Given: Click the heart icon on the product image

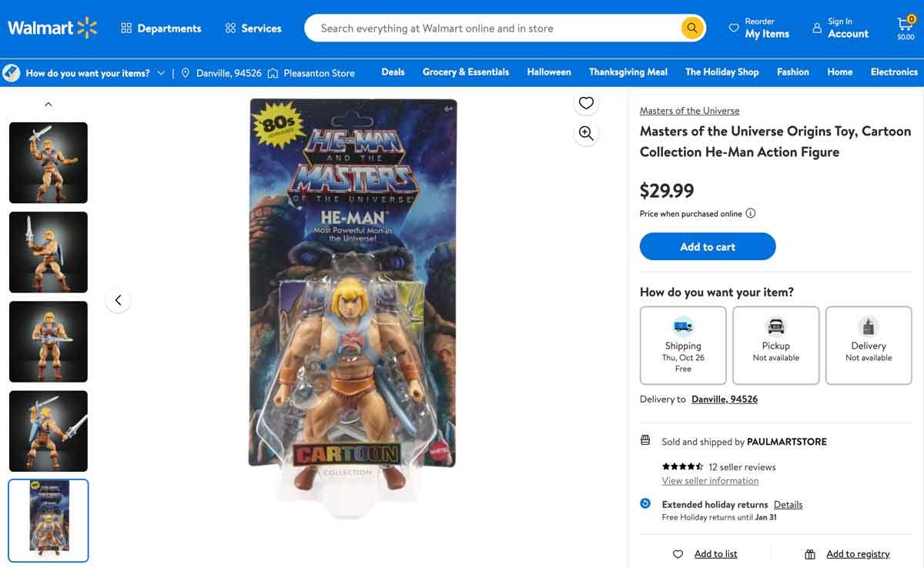Looking at the screenshot, I should click(x=586, y=102).
